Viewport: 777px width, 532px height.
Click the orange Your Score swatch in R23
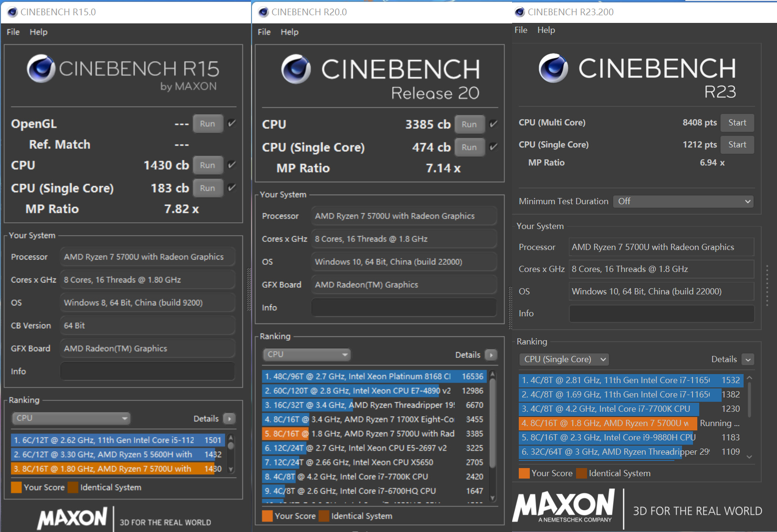(524, 473)
